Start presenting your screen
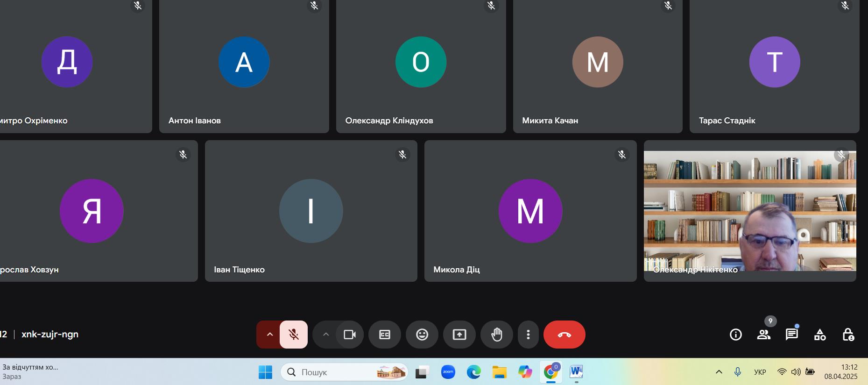This screenshot has height=385, width=868. click(x=459, y=335)
